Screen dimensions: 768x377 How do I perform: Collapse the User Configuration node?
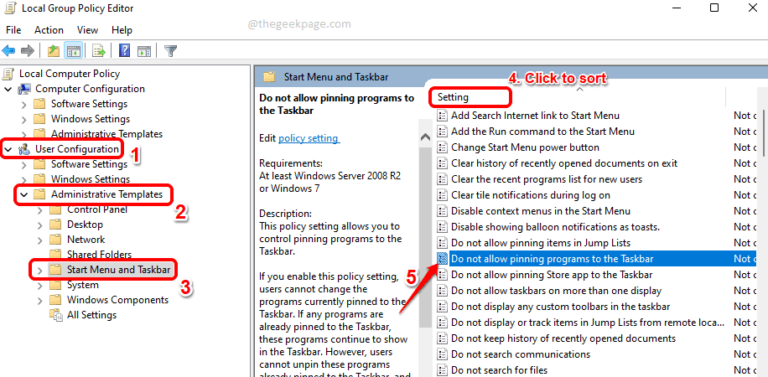coord(8,149)
